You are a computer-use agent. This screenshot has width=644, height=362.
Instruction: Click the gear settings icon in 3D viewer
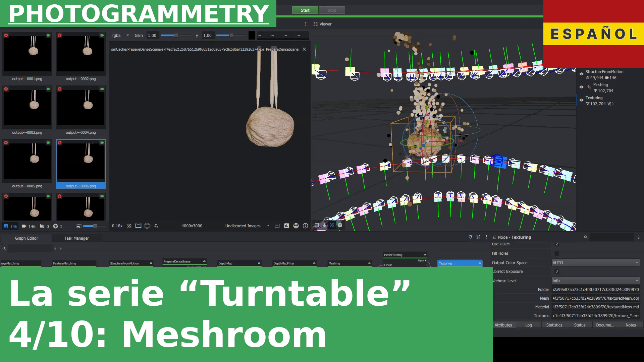click(340, 225)
